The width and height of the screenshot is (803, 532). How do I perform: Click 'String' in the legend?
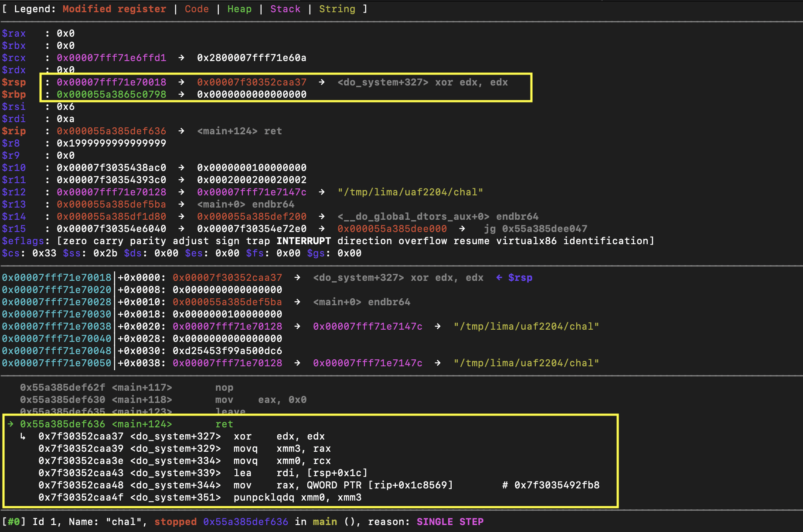point(337,9)
